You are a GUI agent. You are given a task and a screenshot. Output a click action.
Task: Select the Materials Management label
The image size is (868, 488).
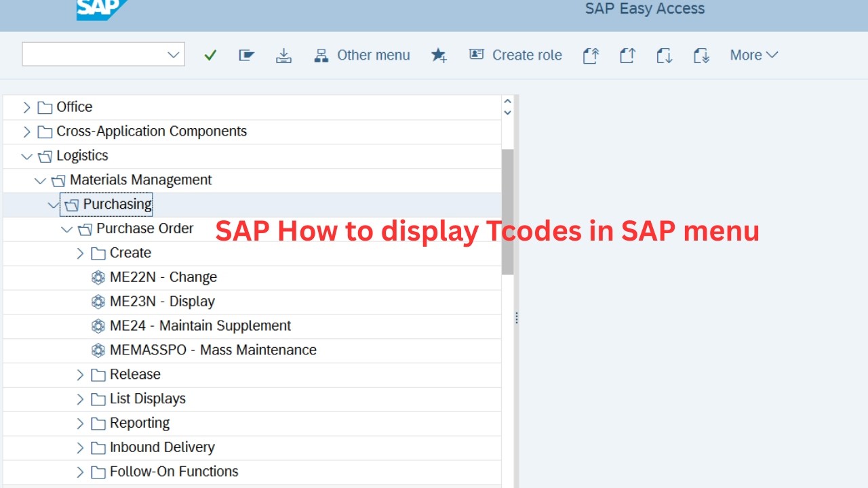click(141, 180)
